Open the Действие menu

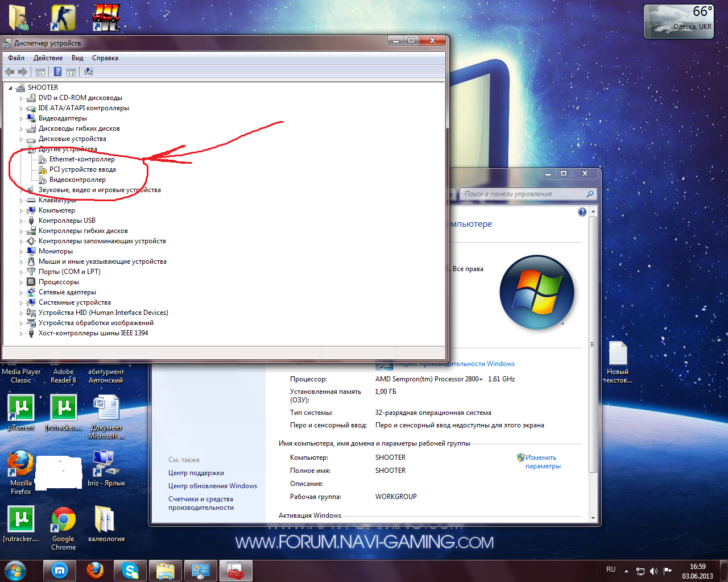pyautogui.click(x=48, y=58)
